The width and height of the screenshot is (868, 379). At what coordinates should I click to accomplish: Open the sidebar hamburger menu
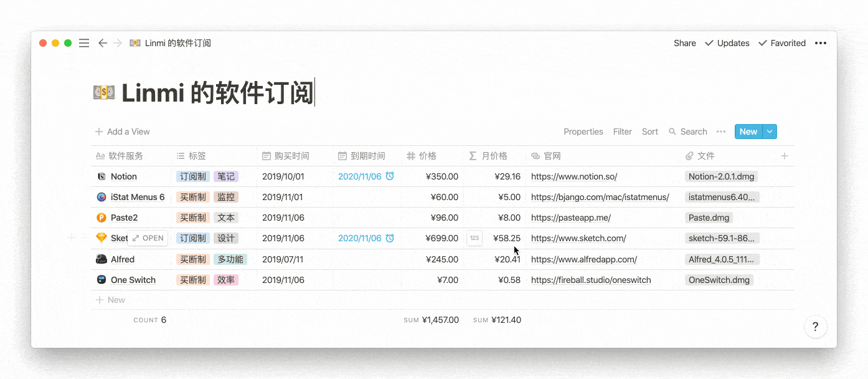click(84, 43)
